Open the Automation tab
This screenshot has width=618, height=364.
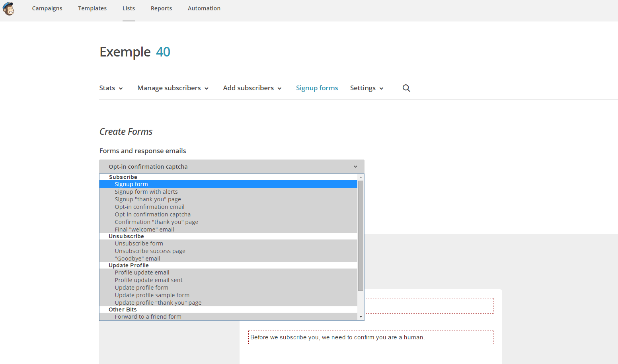204,8
